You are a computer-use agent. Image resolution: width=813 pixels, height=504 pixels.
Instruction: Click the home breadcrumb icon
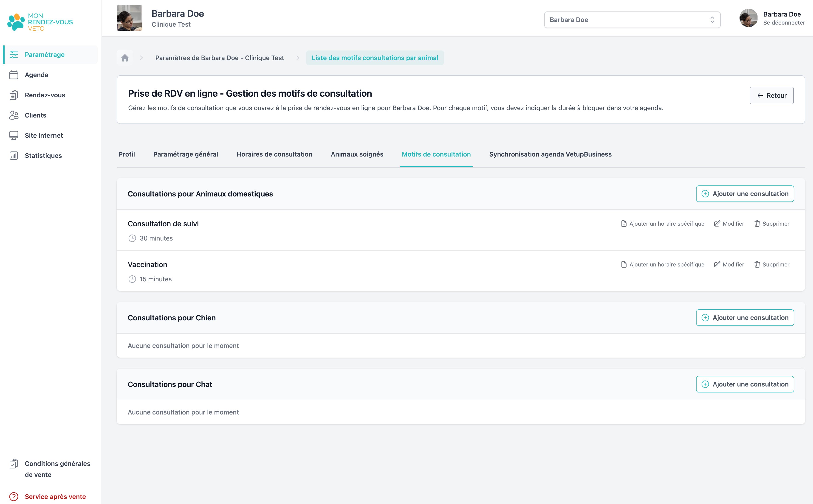pos(125,58)
